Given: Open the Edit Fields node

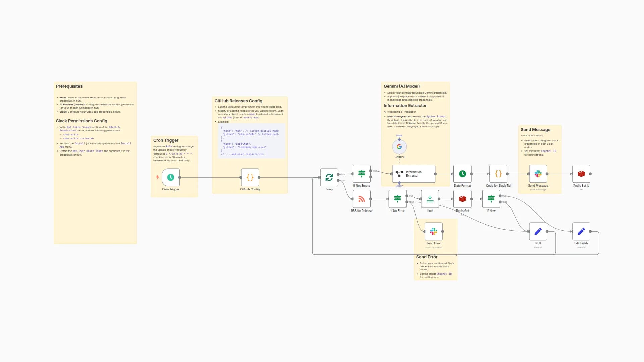Looking at the screenshot, I should (x=581, y=231).
